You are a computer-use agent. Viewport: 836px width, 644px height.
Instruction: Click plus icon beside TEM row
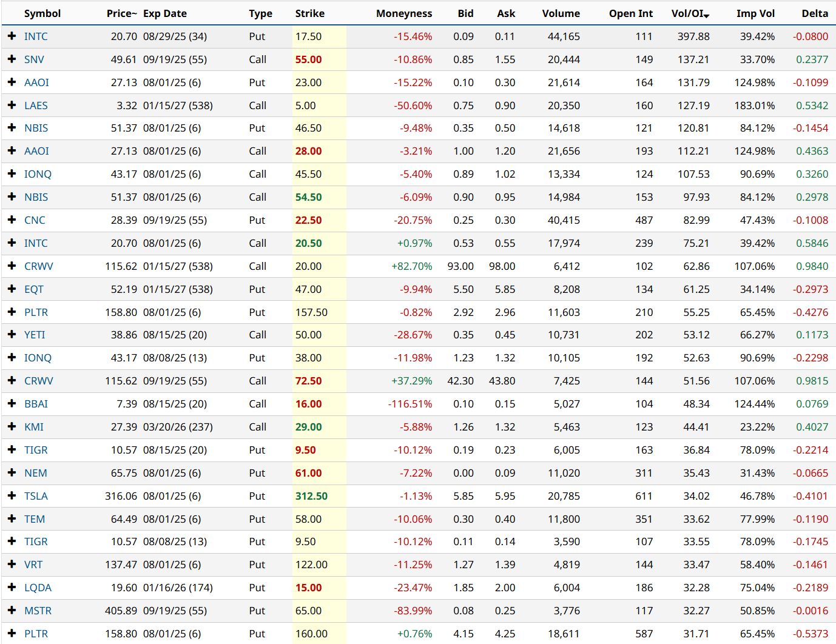coord(12,519)
